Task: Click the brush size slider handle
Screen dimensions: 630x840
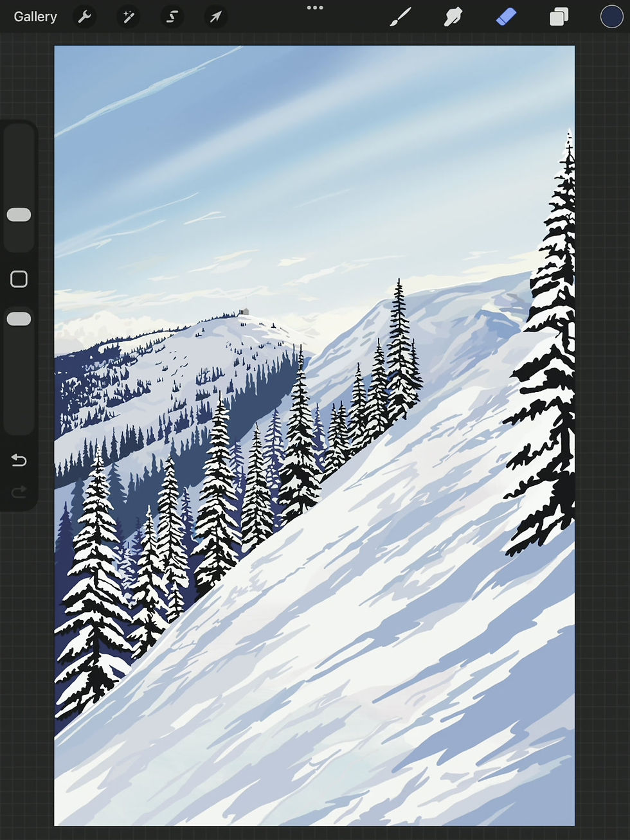Action: coord(19,215)
